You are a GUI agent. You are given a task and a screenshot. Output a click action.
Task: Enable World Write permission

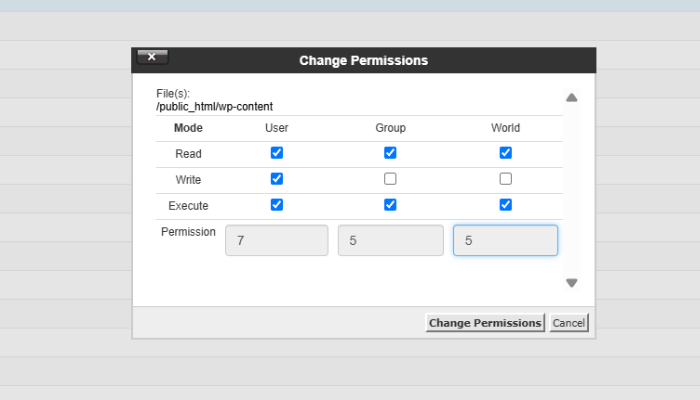tap(506, 179)
